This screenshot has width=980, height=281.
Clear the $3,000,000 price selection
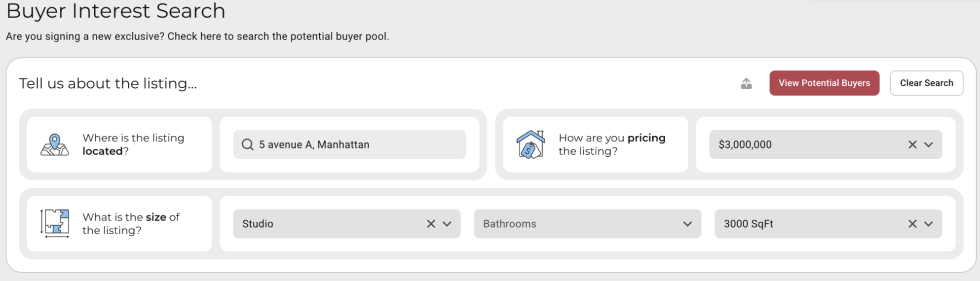[x=912, y=144]
